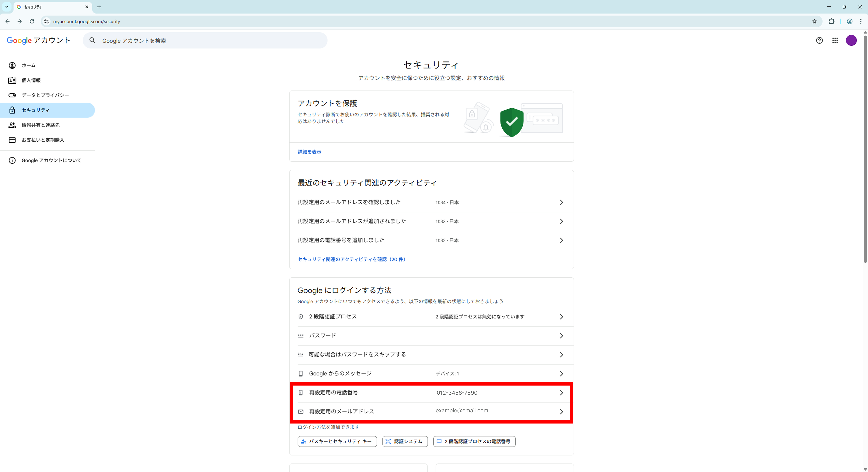868x472 pixels.
Task: Click the アカウントを保護 heading
Action: [x=327, y=103]
